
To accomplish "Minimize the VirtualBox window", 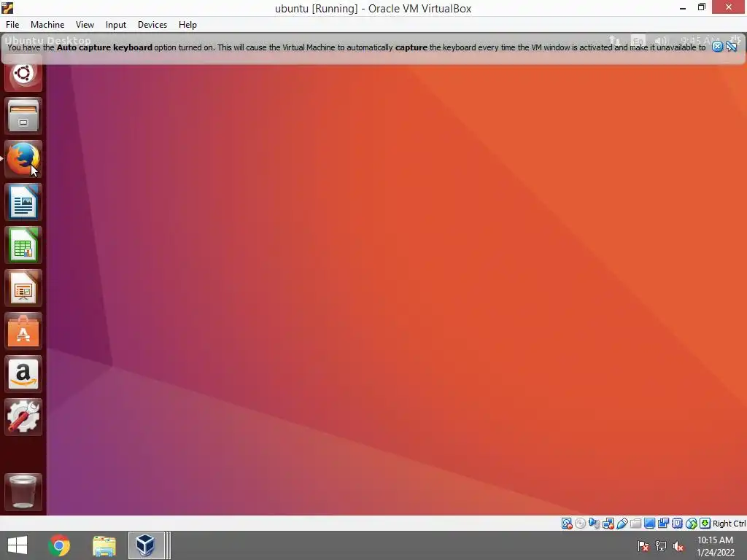I will [x=682, y=7].
